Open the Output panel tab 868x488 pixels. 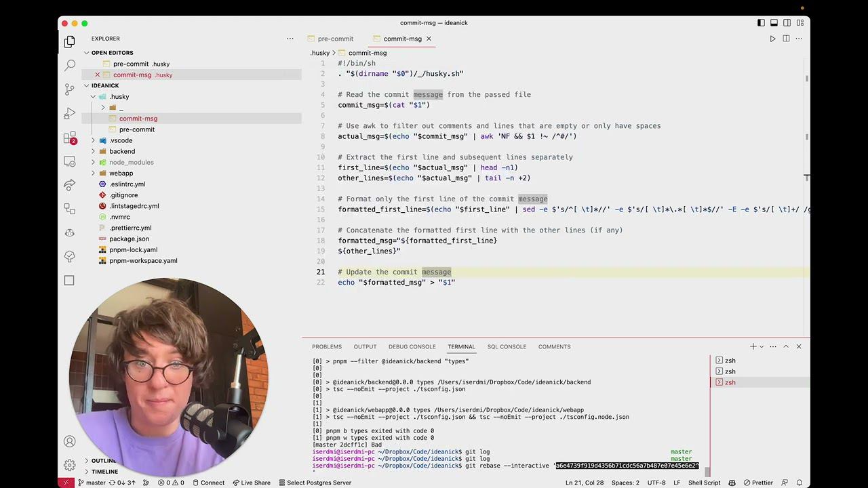pyautogui.click(x=365, y=346)
